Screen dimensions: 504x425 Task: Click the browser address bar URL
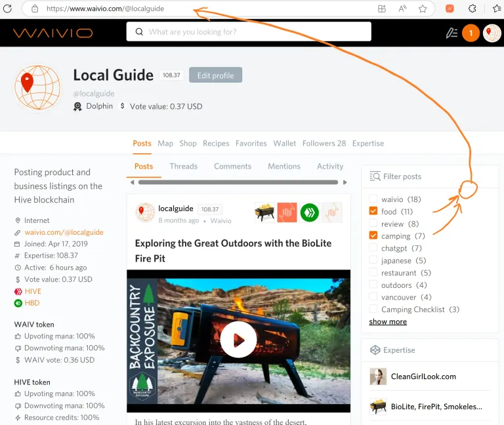pyautogui.click(x=105, y=9)
